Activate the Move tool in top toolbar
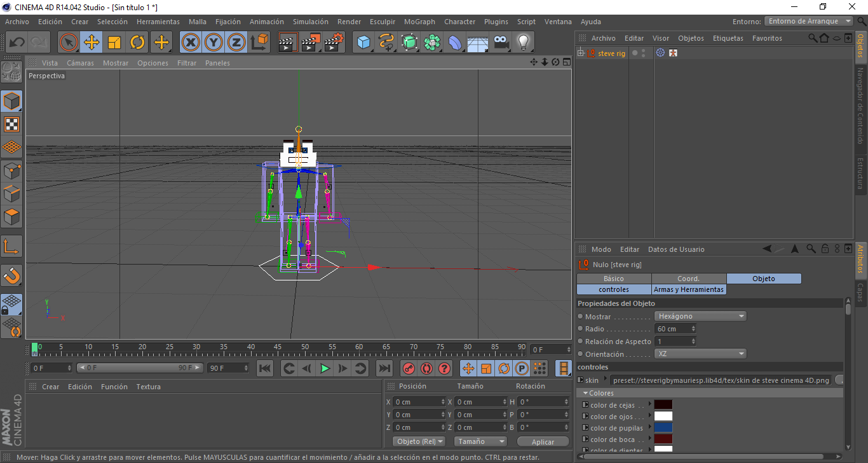 point(92,43)
